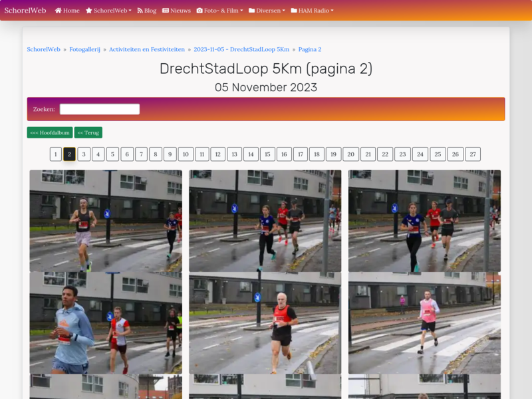532x399 pixels.
Task: Open the 2023-11-05 - DrechtStadLoop 5Km breadcrumb
Action: (x=241, y=49)
